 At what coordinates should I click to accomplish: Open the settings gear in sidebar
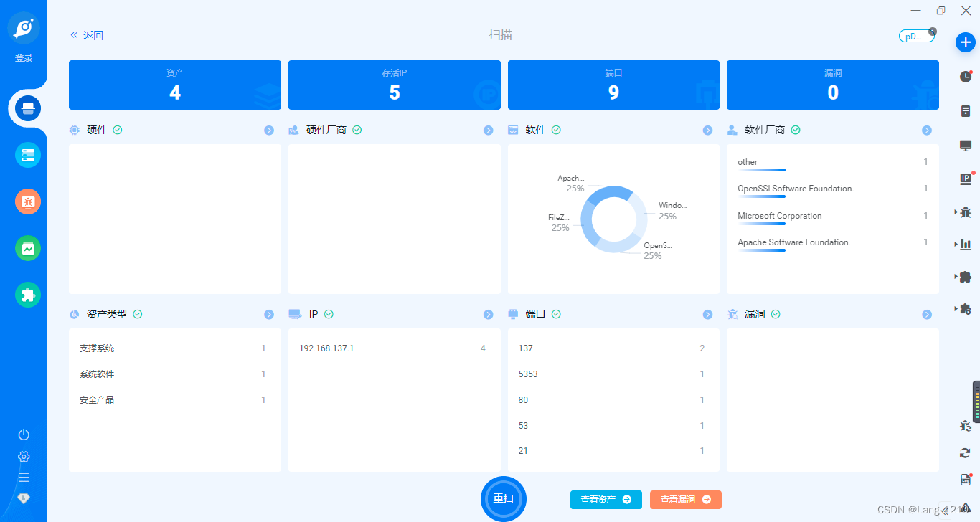pos(24,457)
